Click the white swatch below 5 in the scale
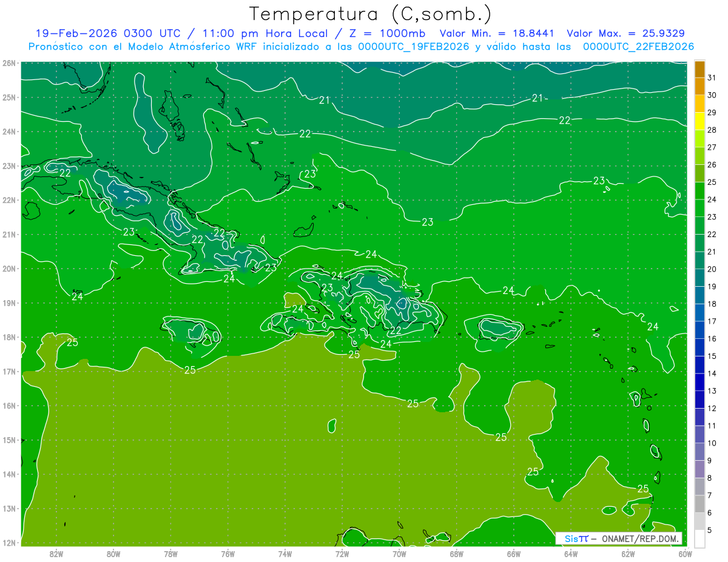 699,538
